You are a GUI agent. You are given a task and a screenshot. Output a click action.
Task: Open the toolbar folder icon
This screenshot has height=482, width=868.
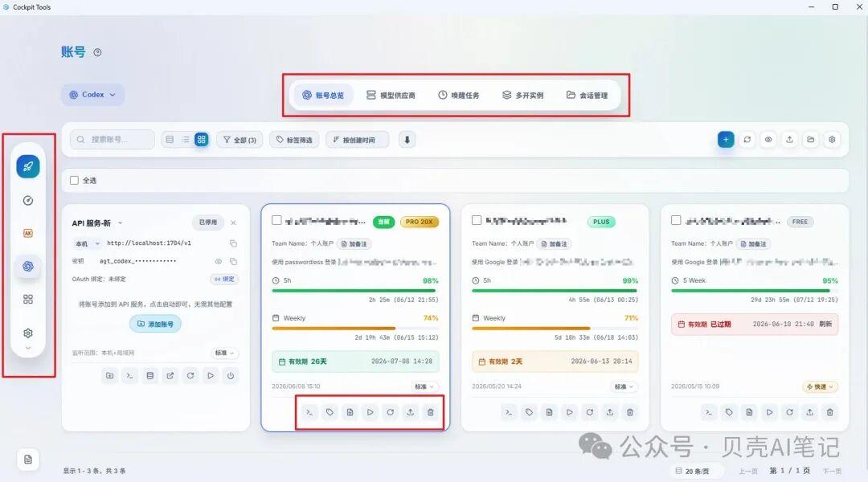(810, 140)
